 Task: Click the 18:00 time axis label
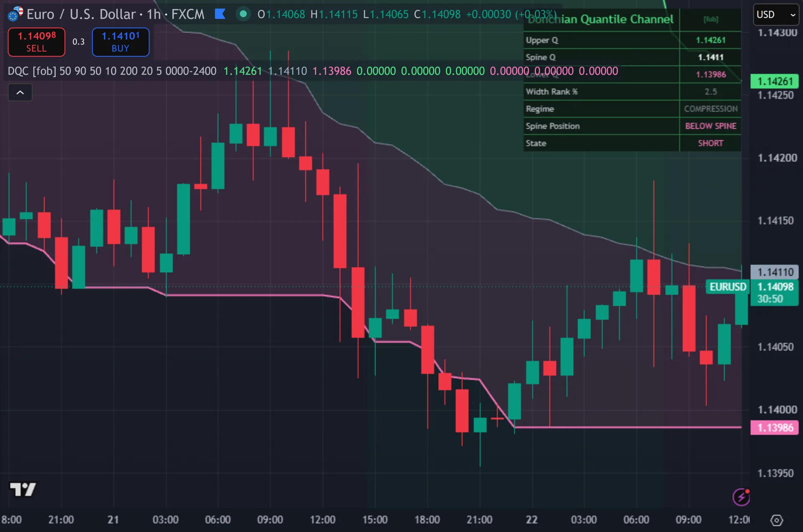(427, 520)
